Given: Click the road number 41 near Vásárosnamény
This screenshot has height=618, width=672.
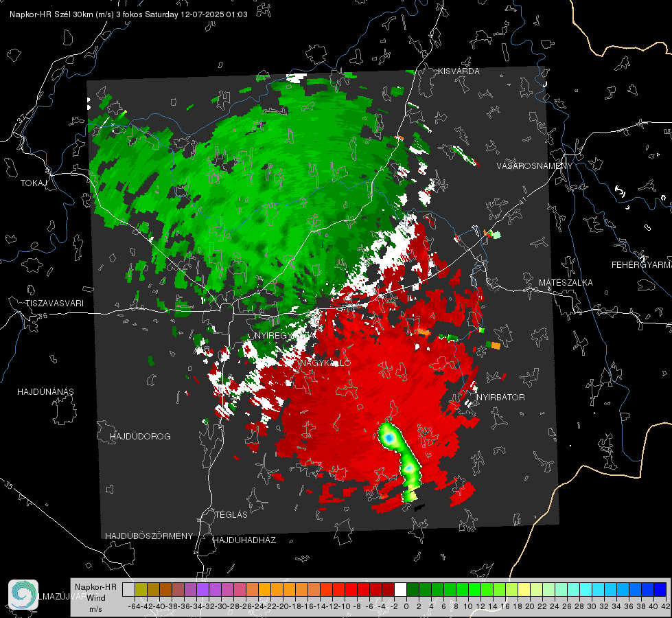Looking at the screenshot, I should [522, 201].
